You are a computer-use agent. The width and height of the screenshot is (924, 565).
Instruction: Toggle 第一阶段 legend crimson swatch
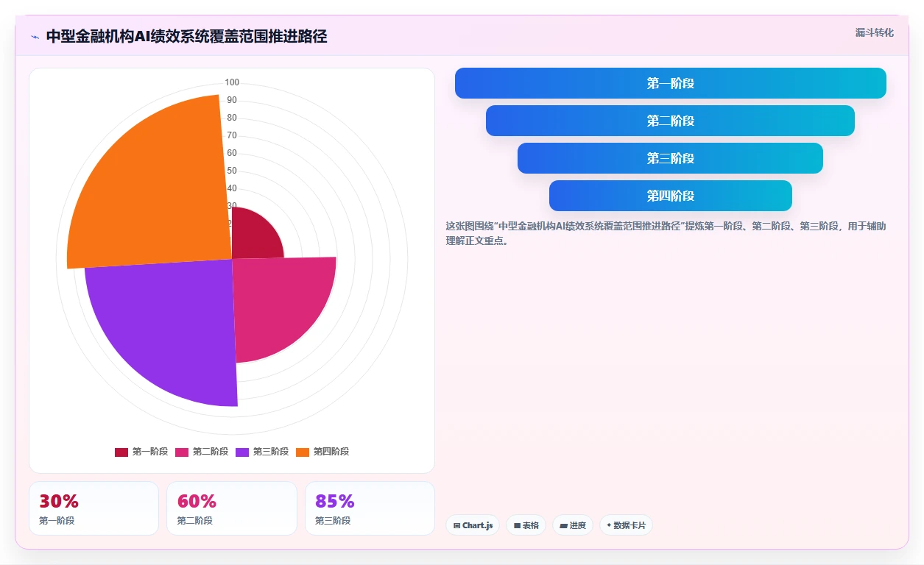(x=121, y=452)
